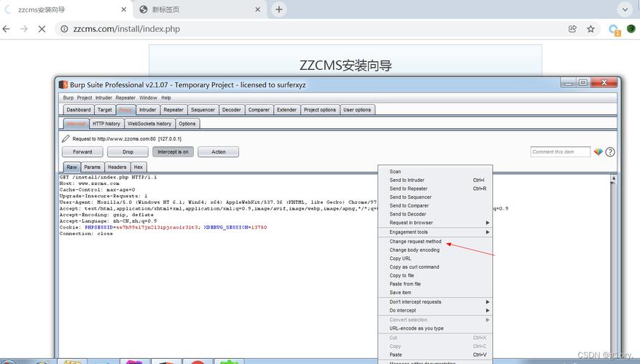Screen dimensions: 640x364
Task: Click the Forward button in Burp
Action: pyautogui.click(x=82, y=152)
